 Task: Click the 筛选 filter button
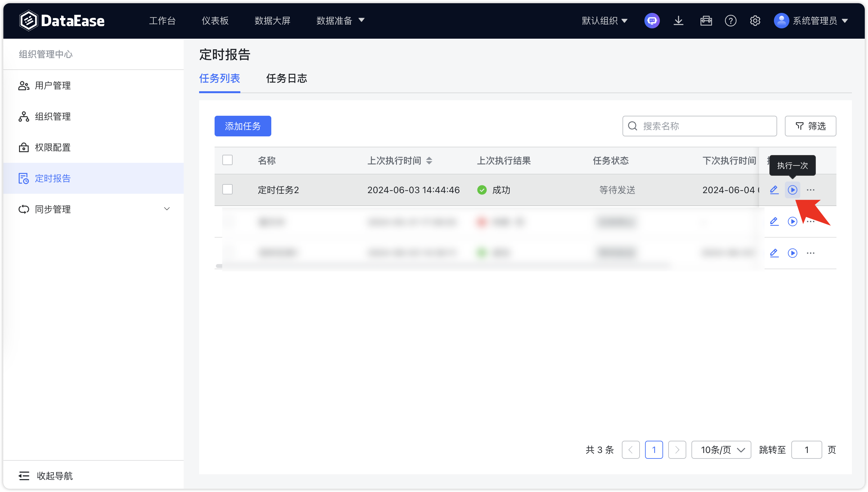pyautogui.click(x=810, y=126)
